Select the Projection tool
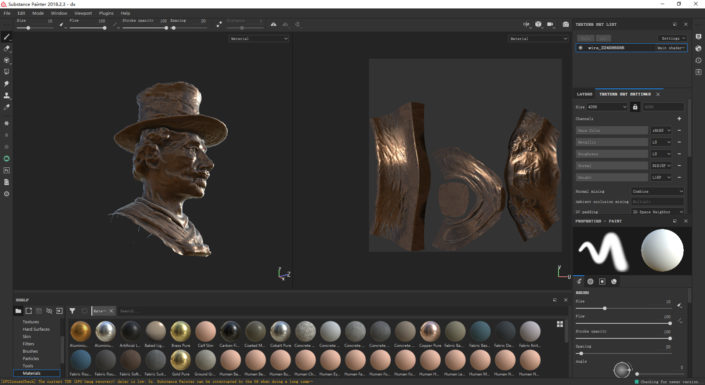This screenshot has width=705, height=385. pyautogui.click(x=6, y=60)
